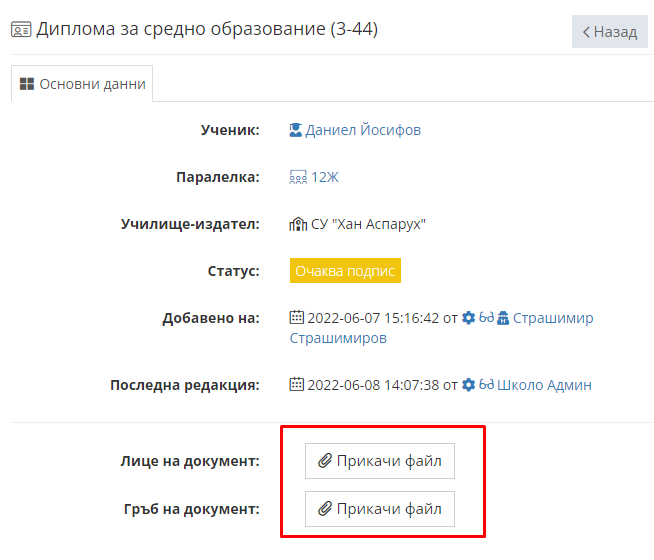Image resolution: width=654 pixels, height=560 pixels.
Task: Click the glasses icon before Школо Админ
Action: [x=486, y=384]
